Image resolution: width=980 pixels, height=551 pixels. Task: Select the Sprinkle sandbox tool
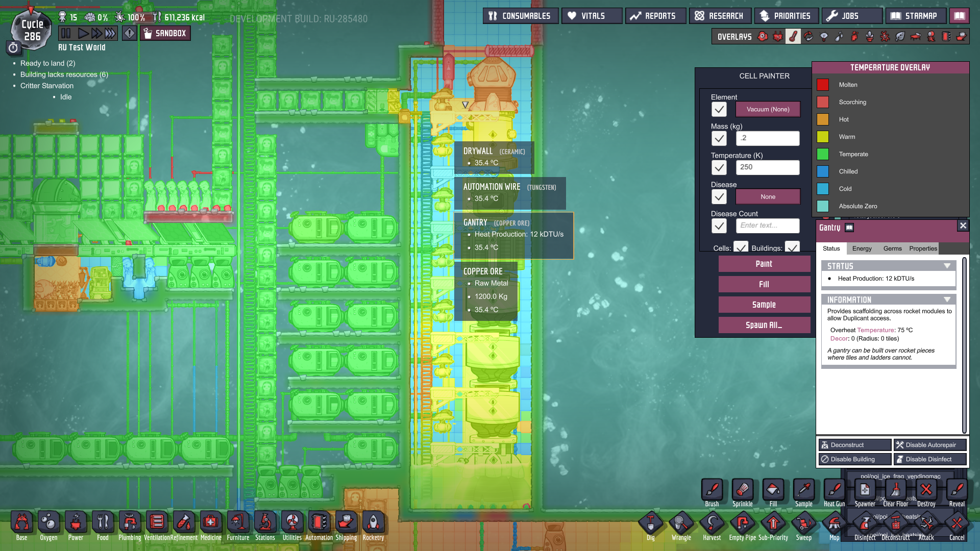(x=742, y=491)
